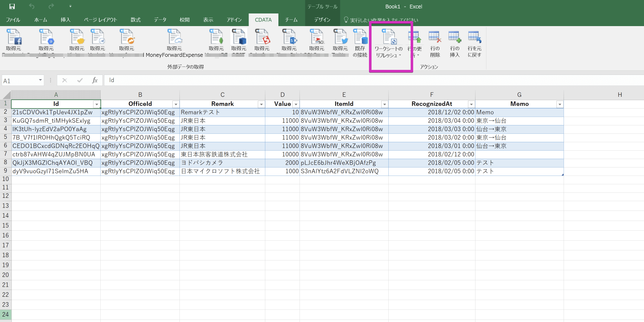Switch to the データ ribbon tab
Image resolution: width=644 pixels, height=322 pixels.
[x=160, y=20]
